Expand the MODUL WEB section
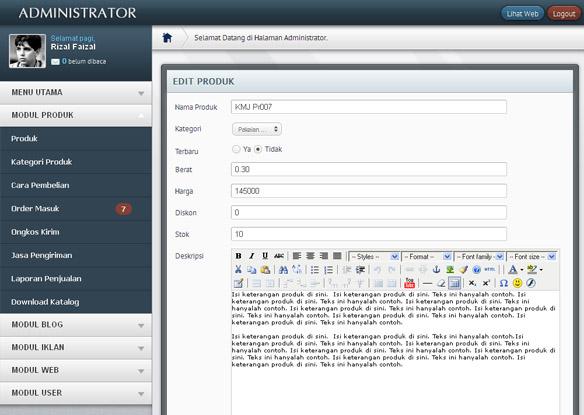This screenshot has height=415, width=584. click(x=76, y=370)
